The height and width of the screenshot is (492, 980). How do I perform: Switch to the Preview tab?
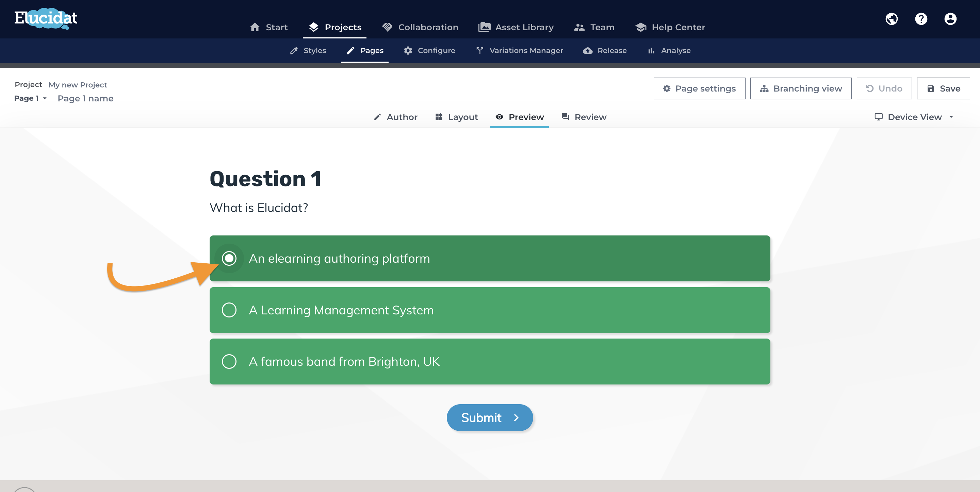pyautogui.click(x=519, y=117)
